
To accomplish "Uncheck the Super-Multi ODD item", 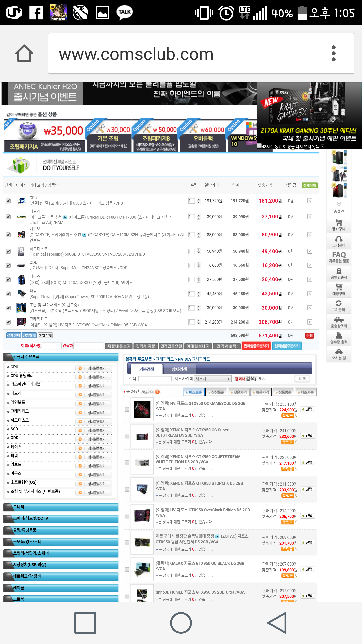I will 8,265.
